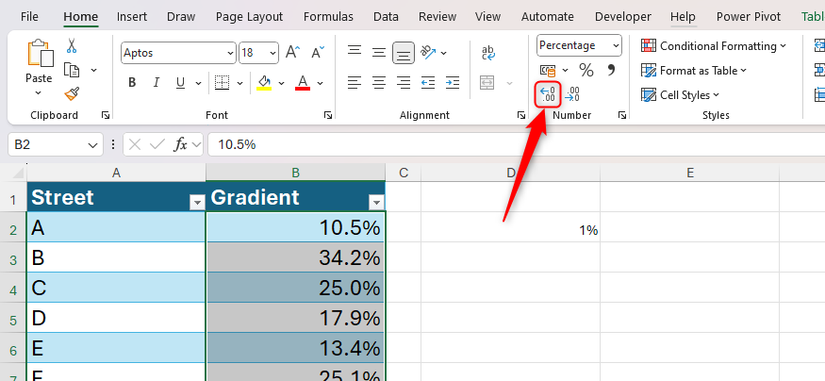Open font name dropdown showing Aptos
Viewport: 825px width, 381px height.
tap(230, 53)
